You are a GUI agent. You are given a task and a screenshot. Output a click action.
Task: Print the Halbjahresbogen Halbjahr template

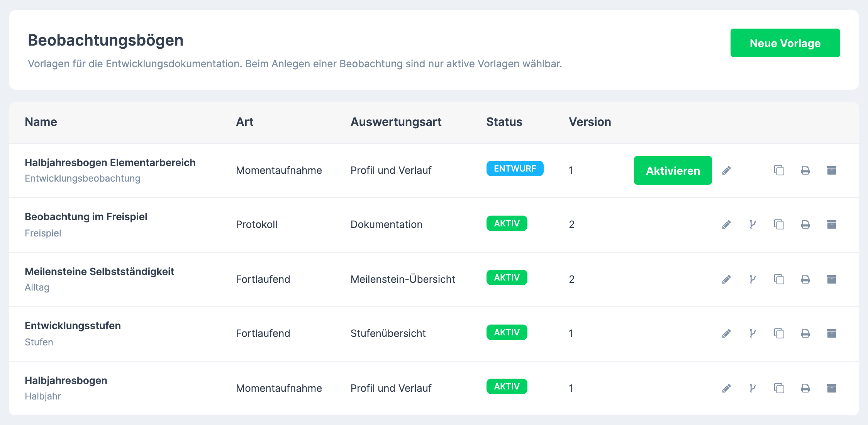[805, 388]
